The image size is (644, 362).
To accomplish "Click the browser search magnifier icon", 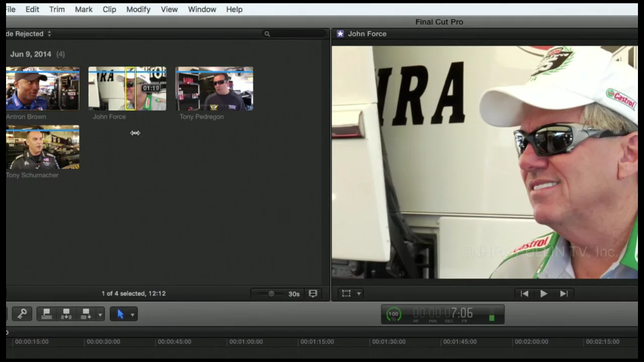I will coord(267,34).
